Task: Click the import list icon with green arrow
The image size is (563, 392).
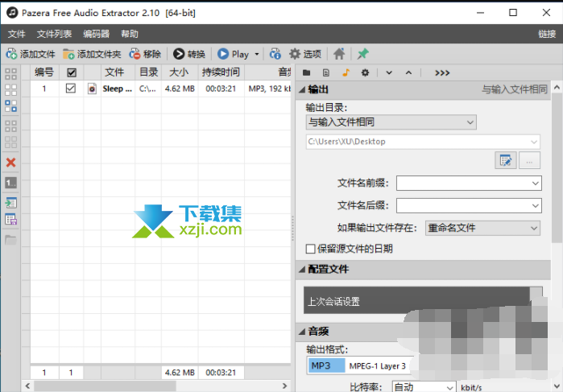Action: click(10, 203)
